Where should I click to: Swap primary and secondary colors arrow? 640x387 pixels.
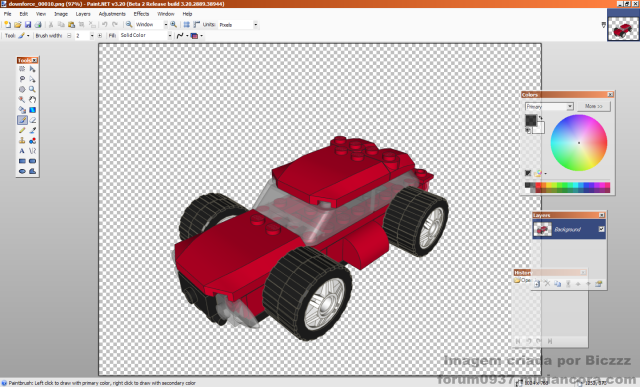541,118
